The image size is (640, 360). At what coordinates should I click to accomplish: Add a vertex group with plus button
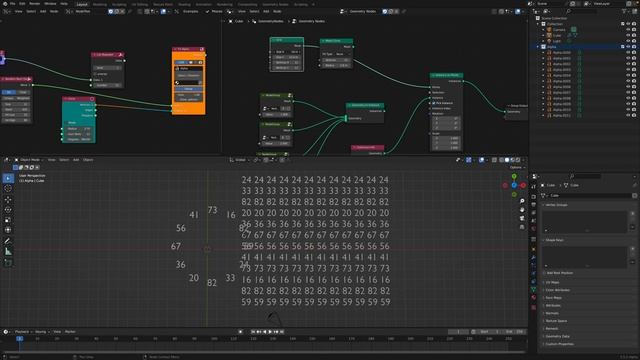(x=633, y=213)
